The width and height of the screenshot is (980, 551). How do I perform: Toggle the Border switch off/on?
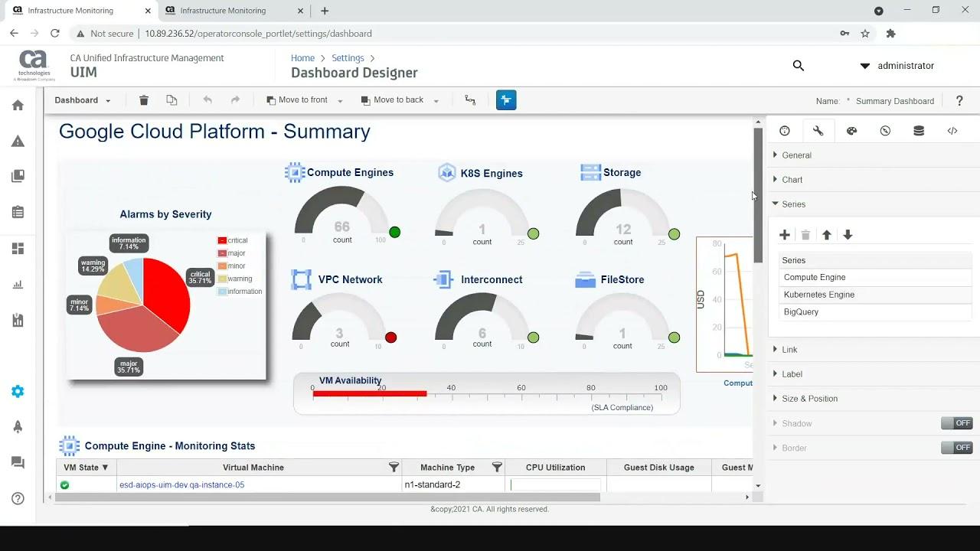(956, 448)
